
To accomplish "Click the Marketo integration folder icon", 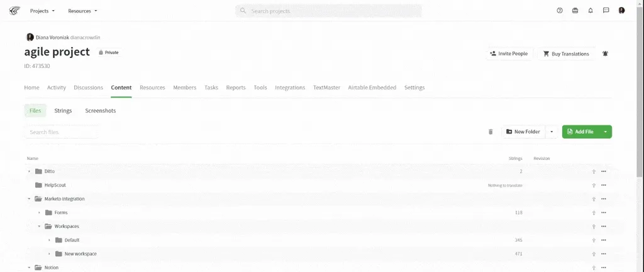I will pyautogui.click(x=38, y=199).
